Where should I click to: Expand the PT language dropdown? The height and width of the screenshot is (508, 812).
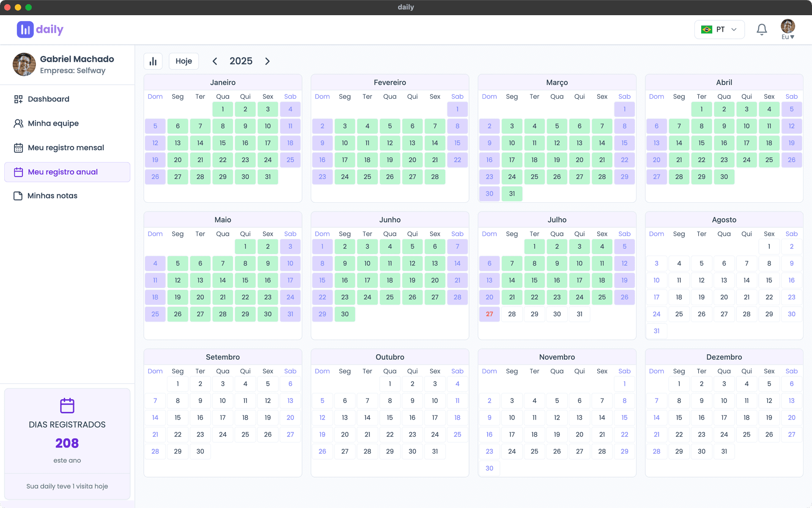(x=719, y=30)
